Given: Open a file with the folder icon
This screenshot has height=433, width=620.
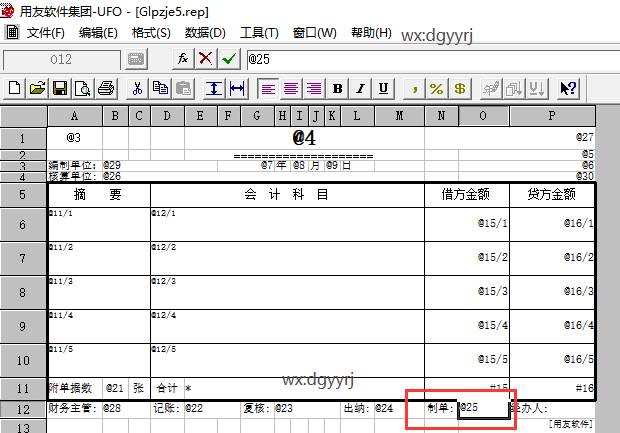Looking at the screenshot, I should [x=37, y=89].
